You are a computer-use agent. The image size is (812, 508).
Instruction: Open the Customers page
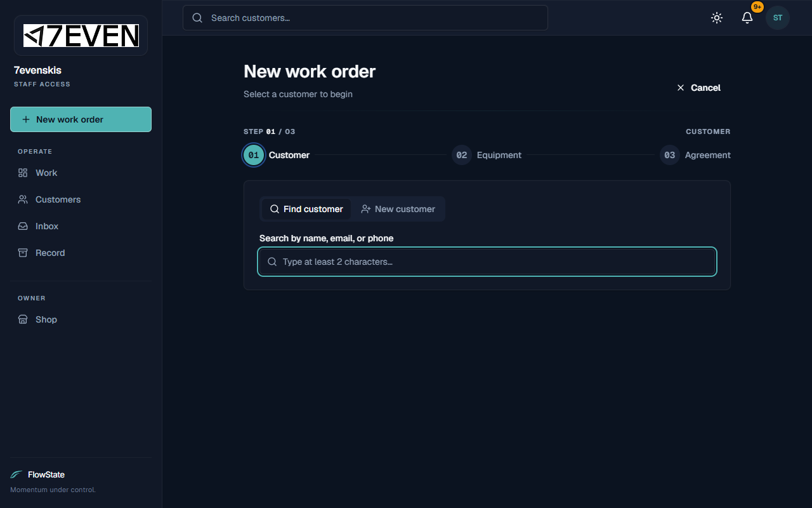tap(81, 199)
